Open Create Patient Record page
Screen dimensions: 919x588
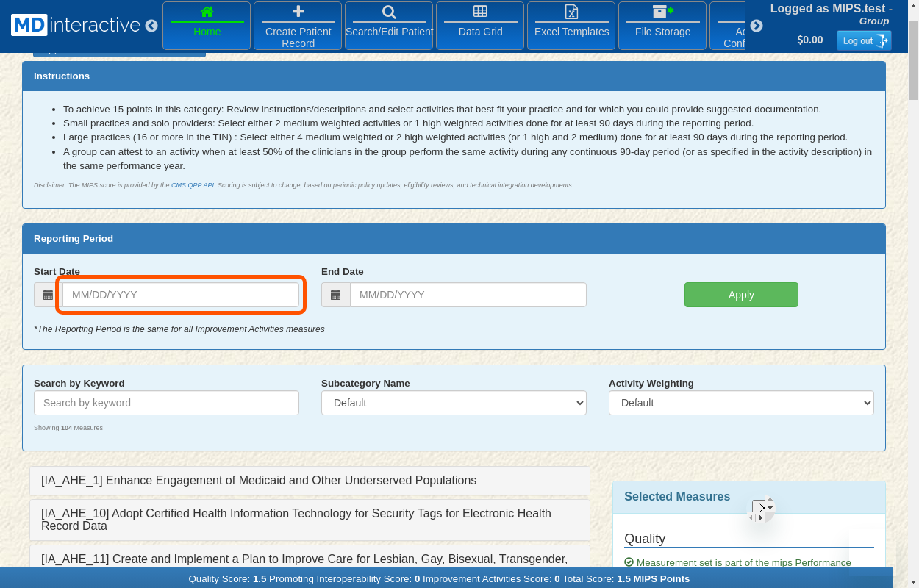coord(298,26)
